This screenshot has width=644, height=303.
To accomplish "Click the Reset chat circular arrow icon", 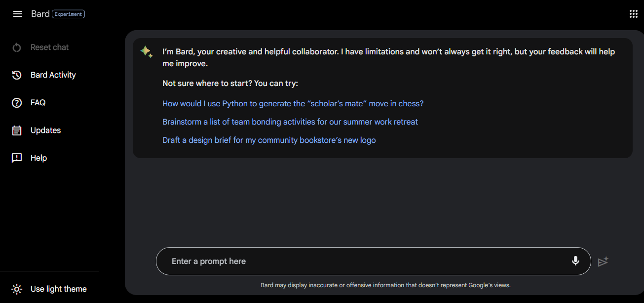I will (x=17, y=47).
